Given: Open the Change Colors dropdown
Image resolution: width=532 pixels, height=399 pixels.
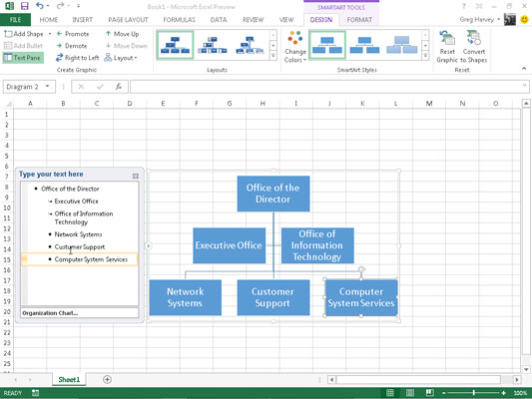Looking at the screenshot, I should (x=294, y=47).
